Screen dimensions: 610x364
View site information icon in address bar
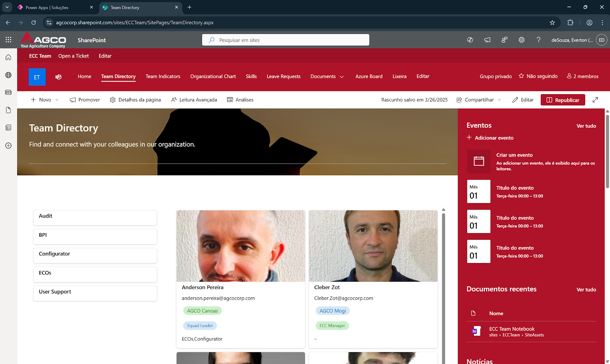point(49,22)
